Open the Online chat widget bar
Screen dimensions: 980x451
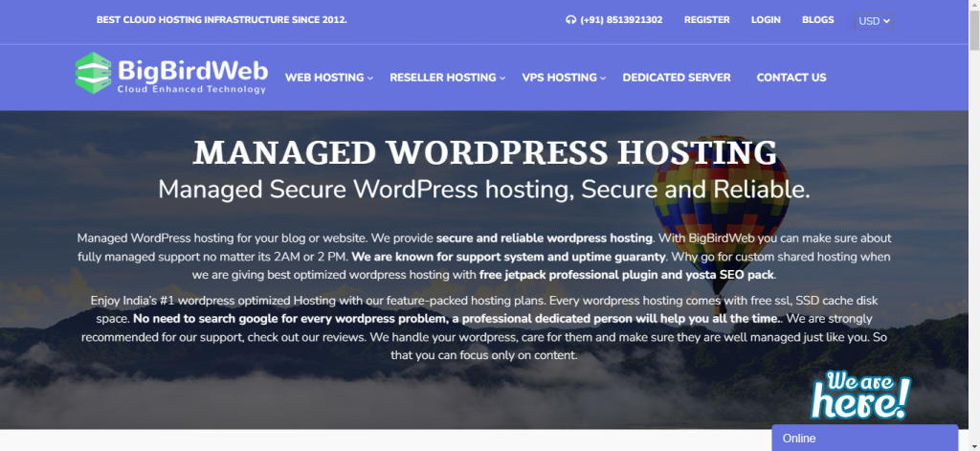click(x=864, y=438)
